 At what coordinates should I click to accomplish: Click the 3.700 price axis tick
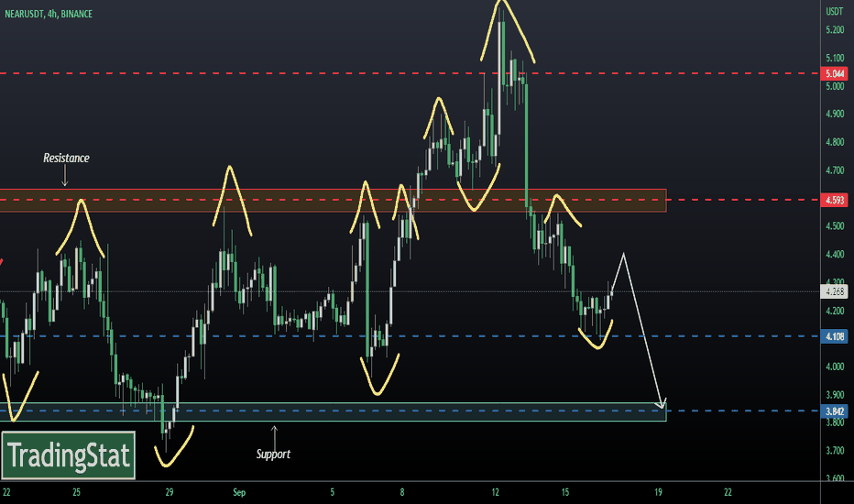tap(835, 451)
